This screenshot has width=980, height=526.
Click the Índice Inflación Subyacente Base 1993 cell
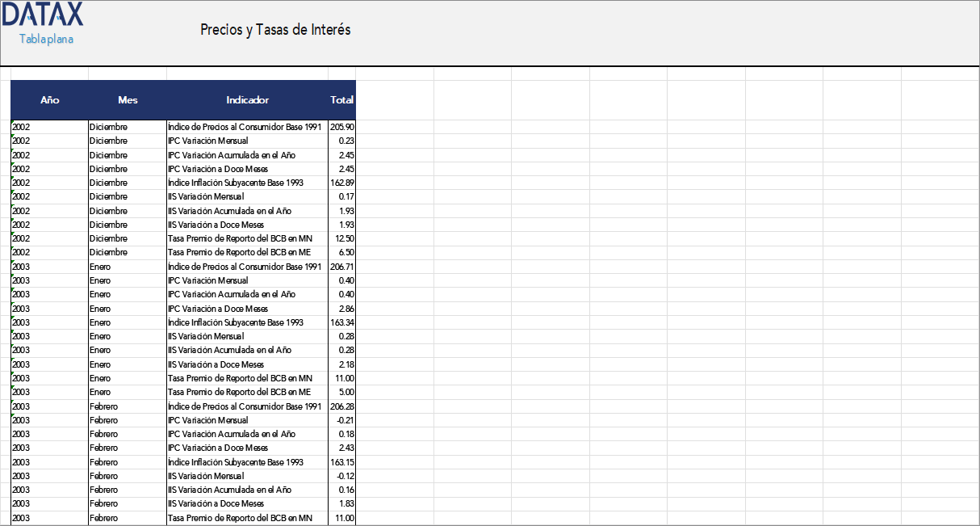click(234, 183)
